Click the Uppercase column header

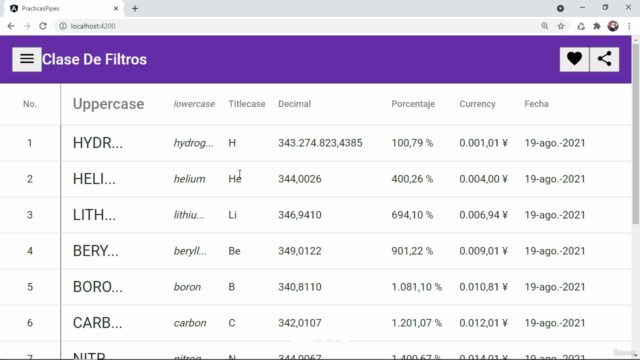point(109,104)
